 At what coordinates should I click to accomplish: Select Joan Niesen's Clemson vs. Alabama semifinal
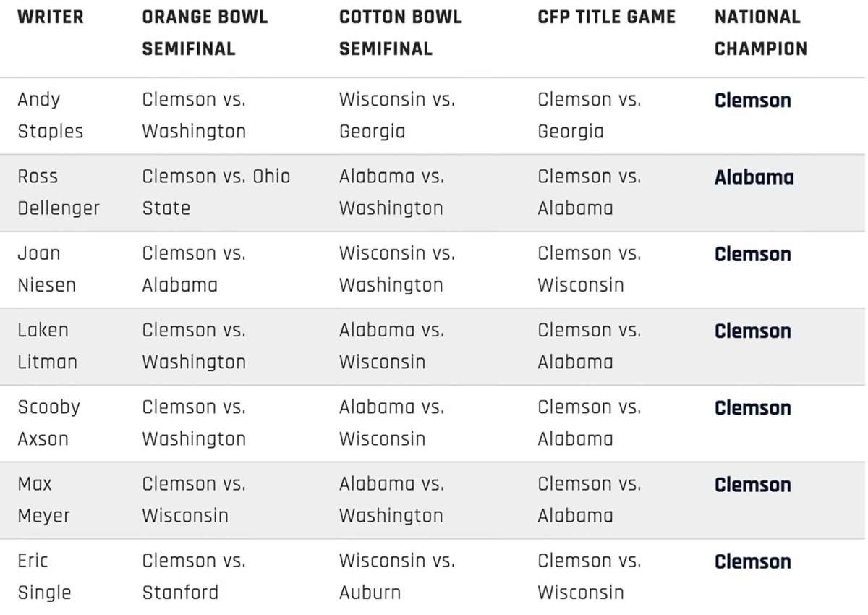click(193, 269)
